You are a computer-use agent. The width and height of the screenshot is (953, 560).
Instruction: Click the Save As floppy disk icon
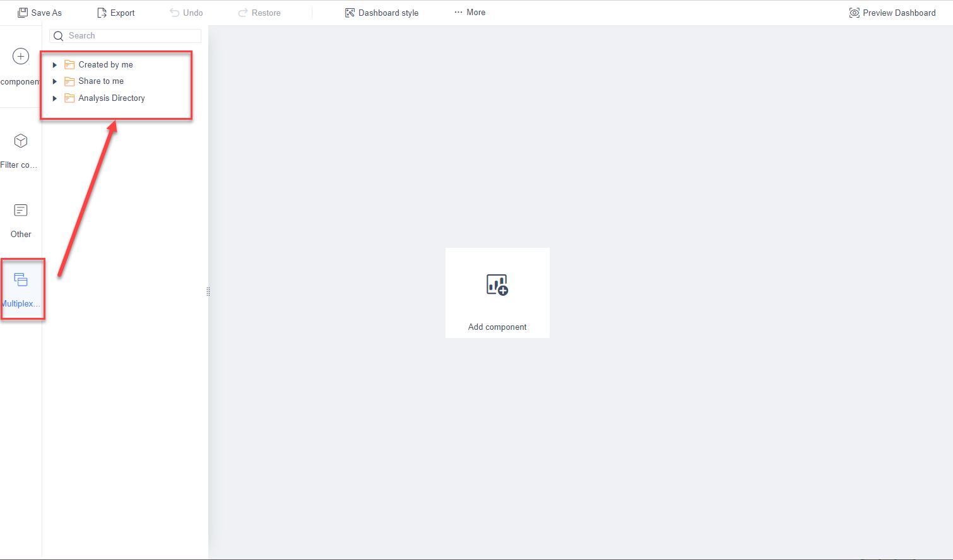click(23, 13)
